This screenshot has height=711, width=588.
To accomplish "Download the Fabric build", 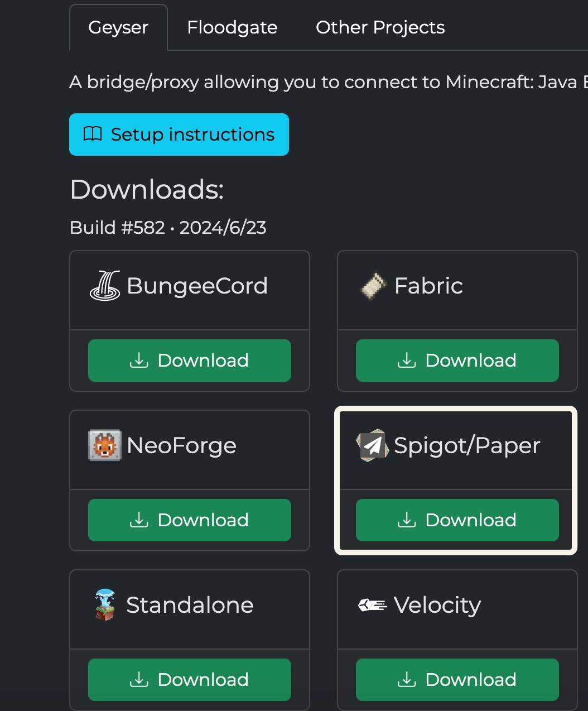I will click(x=457, y=361).
